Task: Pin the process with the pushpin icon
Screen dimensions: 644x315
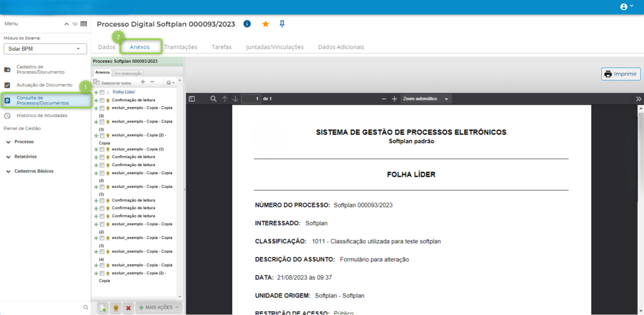Action: (x=282, y=24)
